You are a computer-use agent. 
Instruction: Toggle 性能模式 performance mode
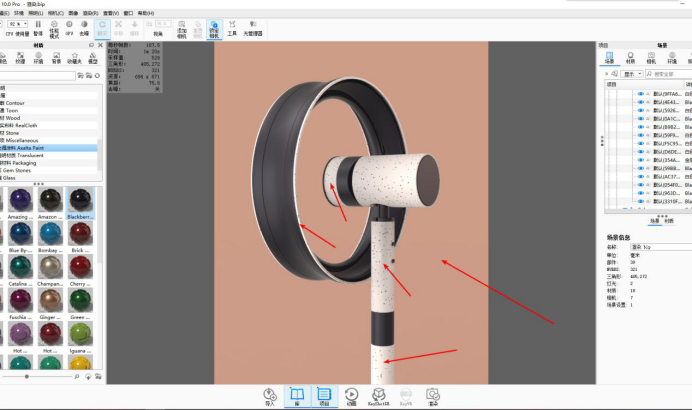(54, 29)
